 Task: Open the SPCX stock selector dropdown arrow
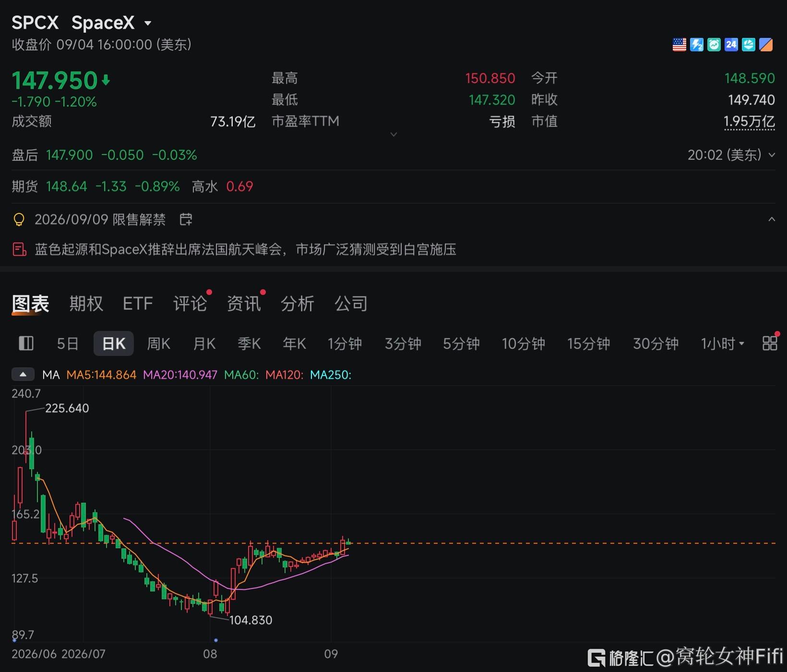(148, 23)
